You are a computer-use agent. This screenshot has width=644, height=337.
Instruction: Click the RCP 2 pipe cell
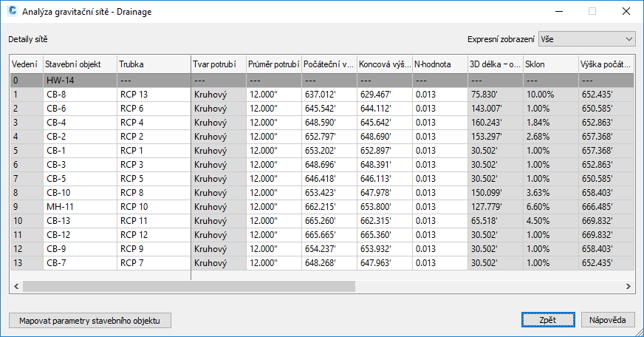point(154,137)
